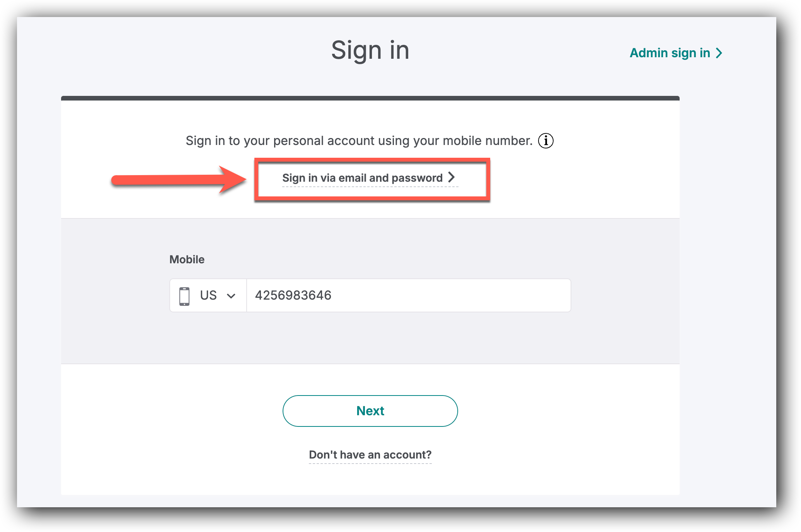Screen dimensions: 801x532
Task: Click the chevron after Admin sign in
Action: point(719,53)
